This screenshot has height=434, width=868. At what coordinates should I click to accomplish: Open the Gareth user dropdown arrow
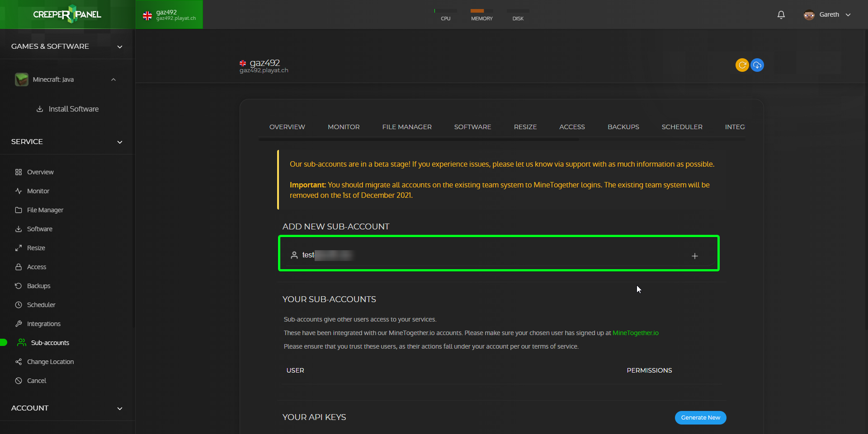point(848,15)
